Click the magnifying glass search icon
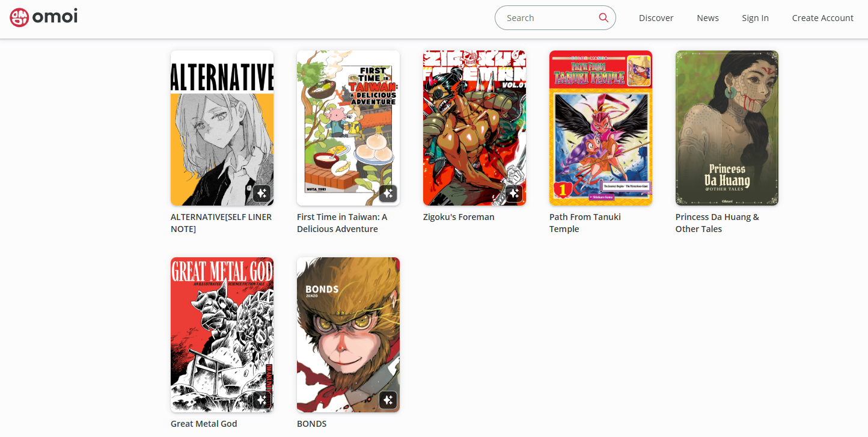 point(604,18)
